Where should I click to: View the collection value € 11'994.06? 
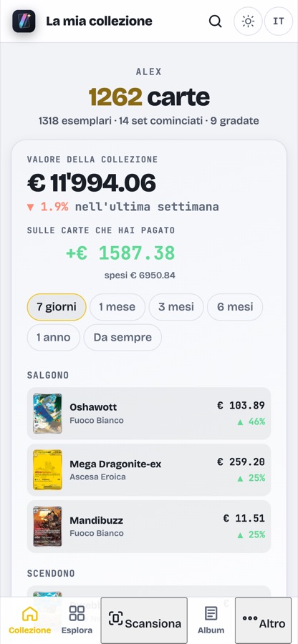tap(92, 183)
